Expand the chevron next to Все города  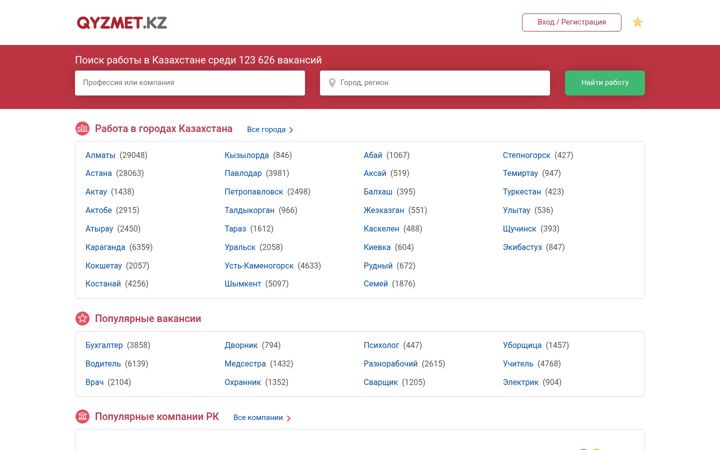[291, 130]
